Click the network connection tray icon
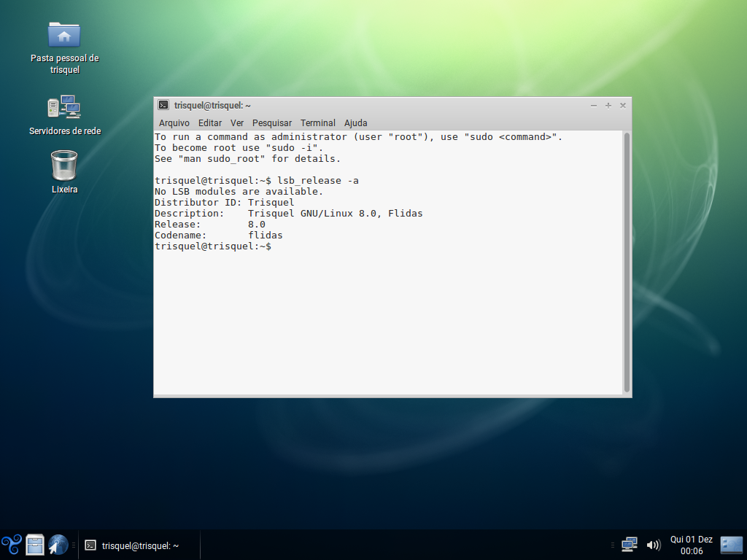Screen dimensions: 747x560 630,545
